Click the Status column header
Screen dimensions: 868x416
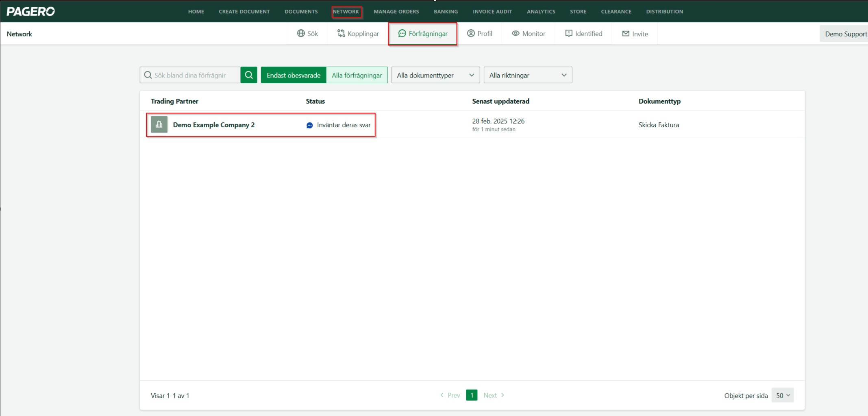[315, 101]
